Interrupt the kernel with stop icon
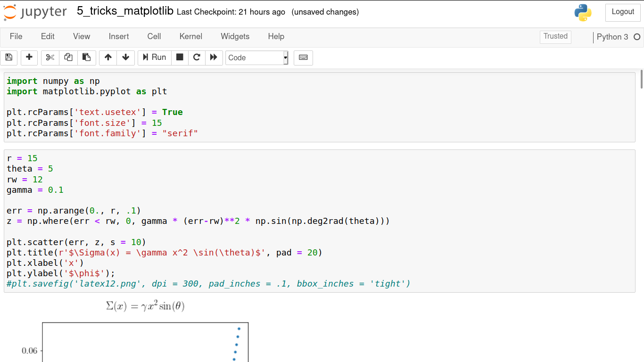 (180, 58)
